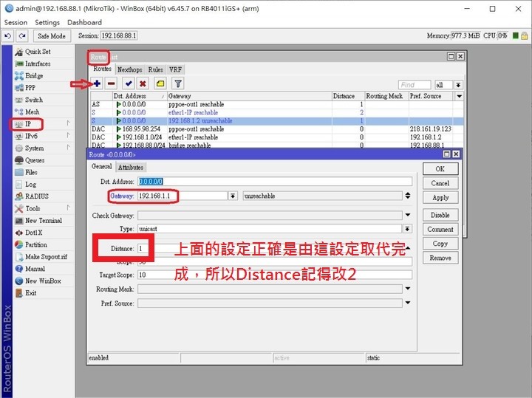532x398 pixels.
Task: Click the lock icon in status area
Action: (x=525, y=35)
